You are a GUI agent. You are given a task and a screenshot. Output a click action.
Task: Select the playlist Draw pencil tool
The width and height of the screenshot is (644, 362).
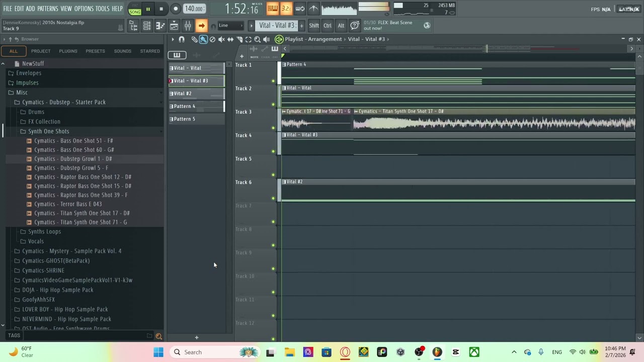[x=194, y=39]
